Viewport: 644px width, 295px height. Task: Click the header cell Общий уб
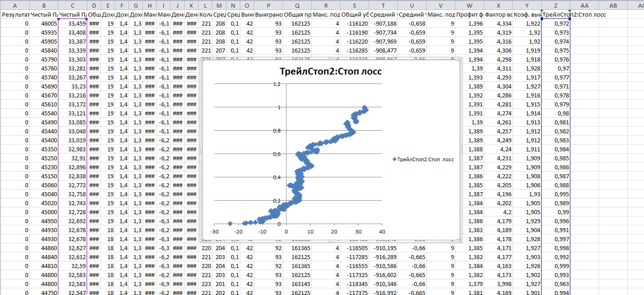[354, 14]
